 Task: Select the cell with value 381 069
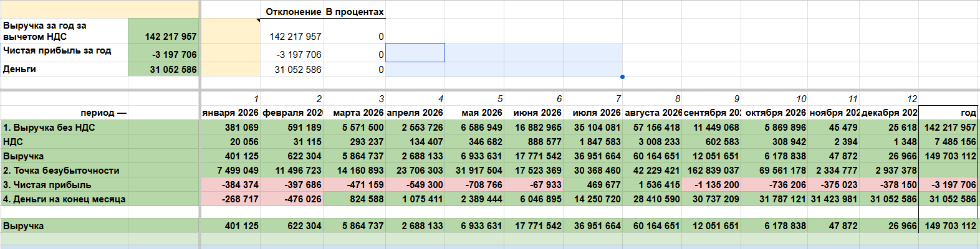pos(231,128)
